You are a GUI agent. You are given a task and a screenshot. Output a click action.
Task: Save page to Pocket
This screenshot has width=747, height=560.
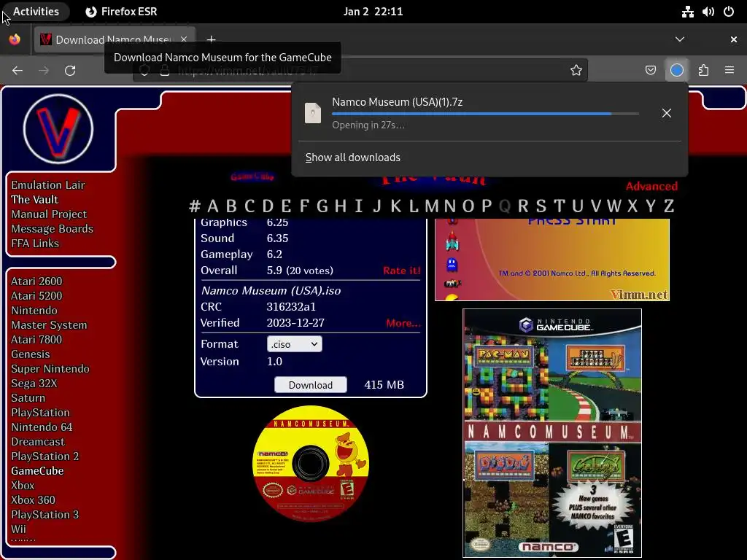650,71
